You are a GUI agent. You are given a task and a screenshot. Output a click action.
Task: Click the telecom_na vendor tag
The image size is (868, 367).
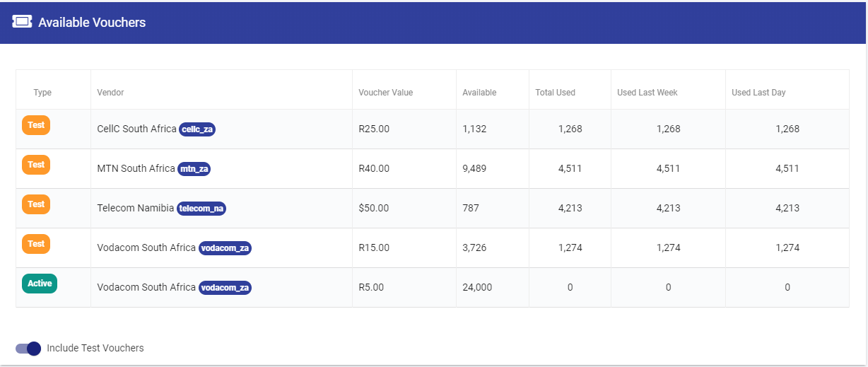click(201, 209)
